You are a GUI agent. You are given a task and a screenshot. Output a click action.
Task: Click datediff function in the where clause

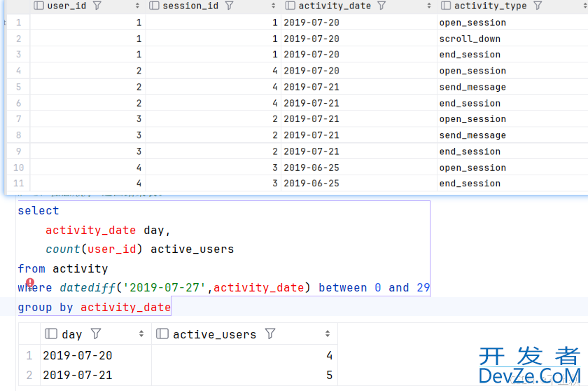[x=87, y=288]
